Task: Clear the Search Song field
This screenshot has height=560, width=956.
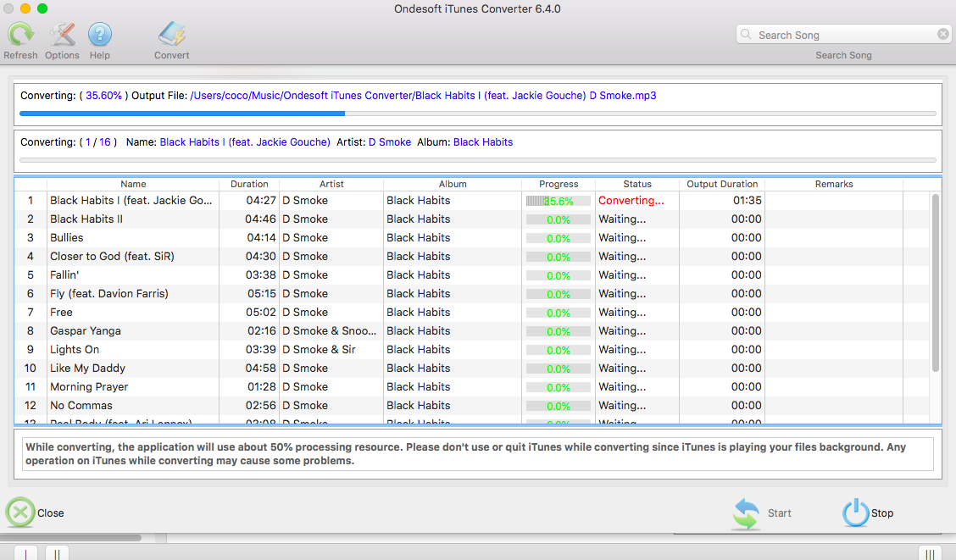Action: 942,34
